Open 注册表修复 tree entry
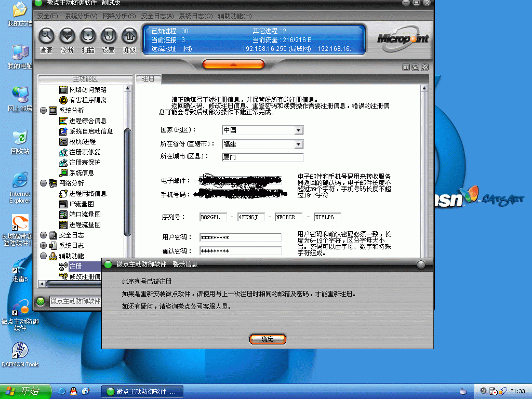Viewport: 532px width, 399px height. coord(80,152)
